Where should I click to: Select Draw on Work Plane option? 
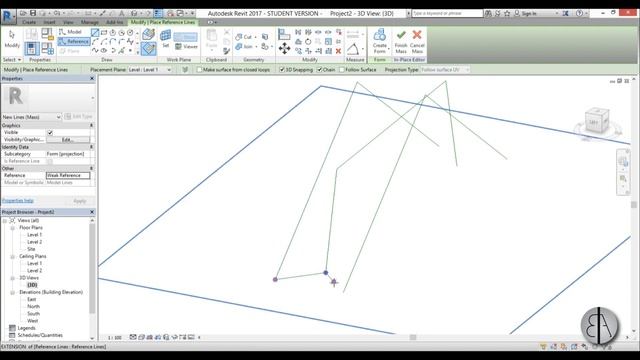(x=149, y=49)
